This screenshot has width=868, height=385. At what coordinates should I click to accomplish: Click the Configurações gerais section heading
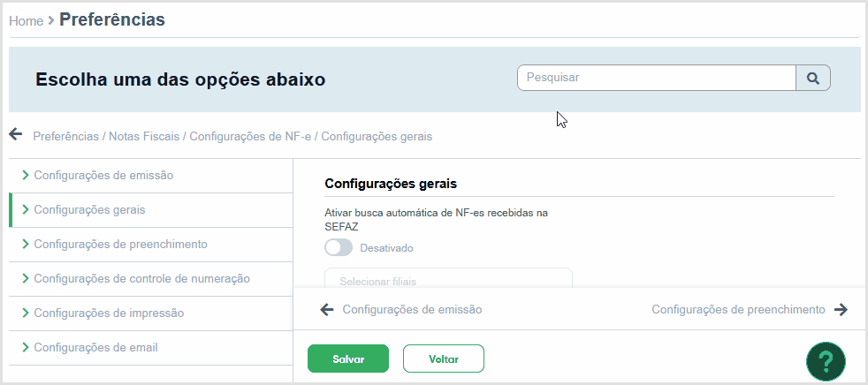tap(391, 184)
